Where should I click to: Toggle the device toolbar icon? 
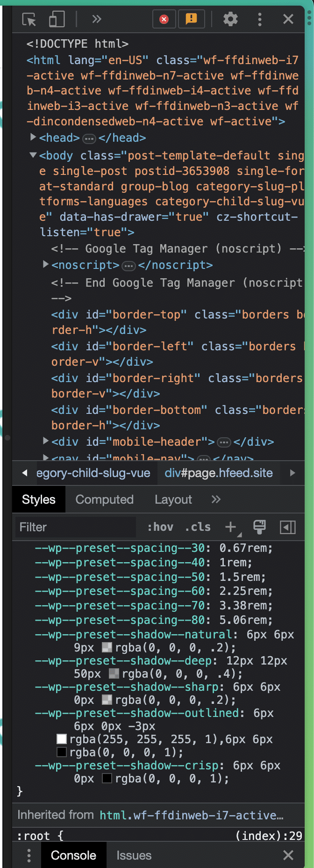pyautogui.click(x=57, y=19)
